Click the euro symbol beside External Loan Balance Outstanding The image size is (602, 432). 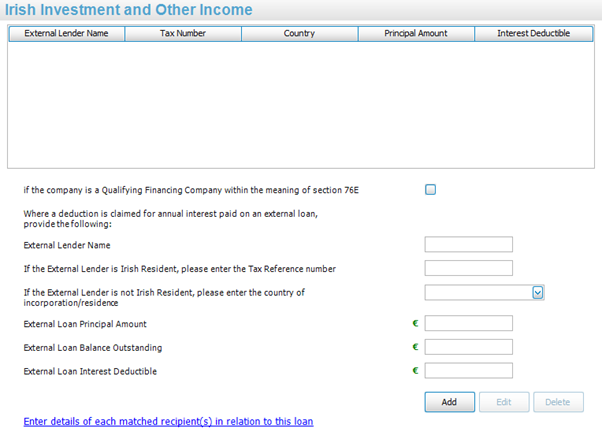pos(415,348)
